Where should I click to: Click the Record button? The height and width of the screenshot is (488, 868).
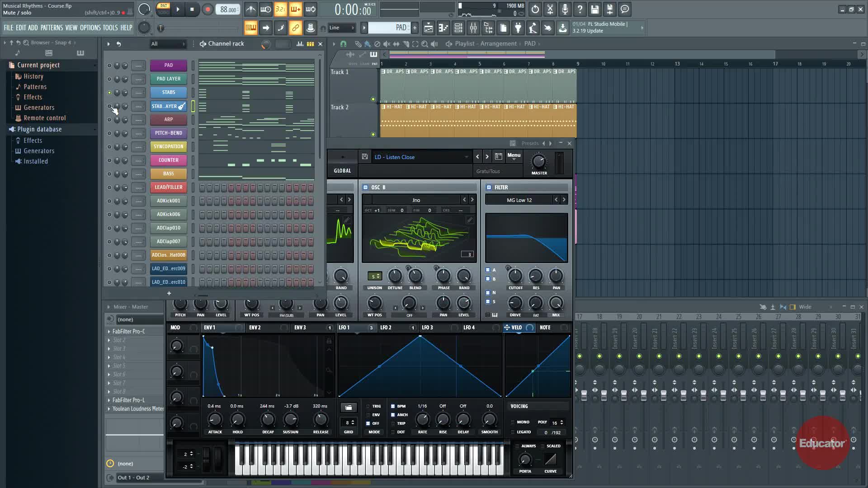coord(208,9)
